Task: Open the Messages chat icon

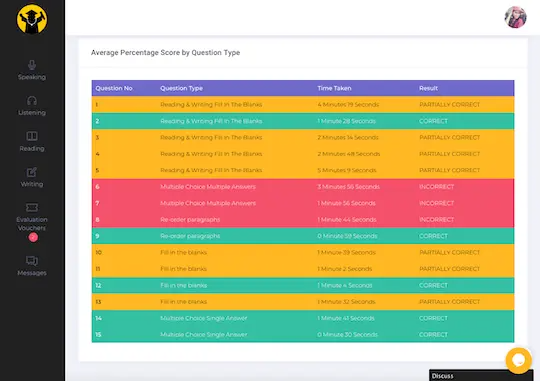Action: 32,260
